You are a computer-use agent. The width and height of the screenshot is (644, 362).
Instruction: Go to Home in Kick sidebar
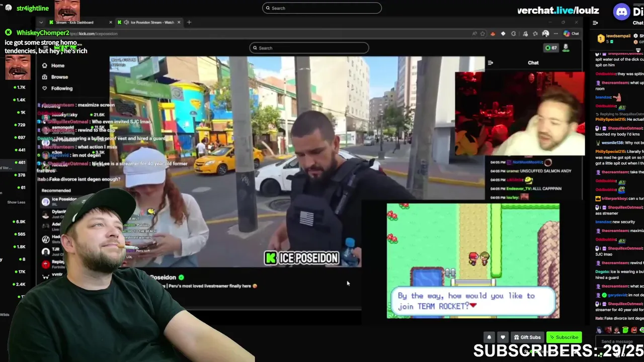click(x=58, y=65)
